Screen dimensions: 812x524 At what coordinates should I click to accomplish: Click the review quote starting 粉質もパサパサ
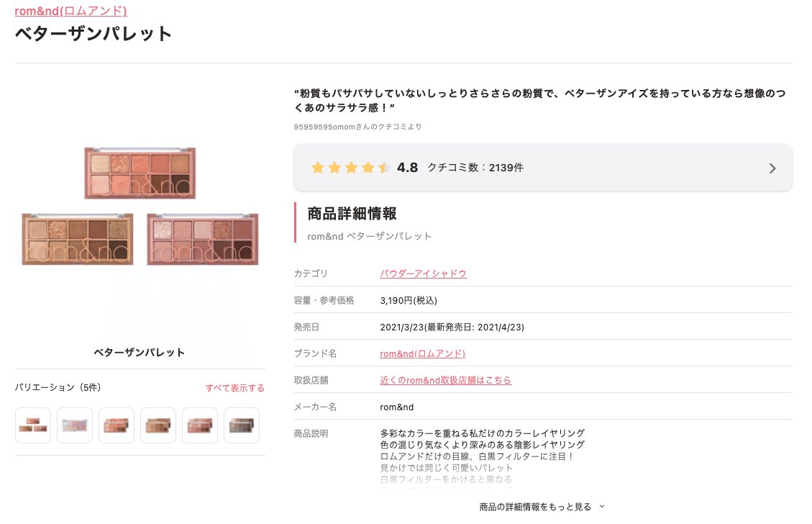tap(540, 101)
